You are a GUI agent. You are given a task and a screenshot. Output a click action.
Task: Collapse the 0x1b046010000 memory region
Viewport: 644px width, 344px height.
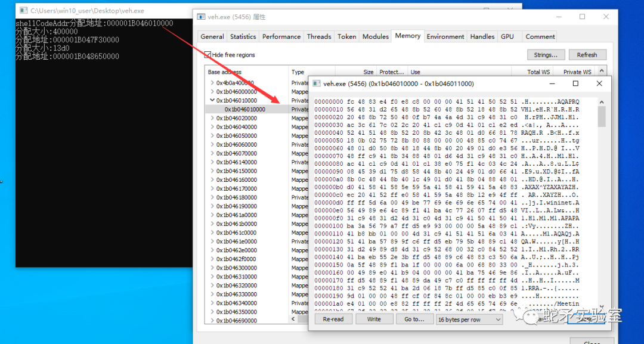[x=212, y=100]
